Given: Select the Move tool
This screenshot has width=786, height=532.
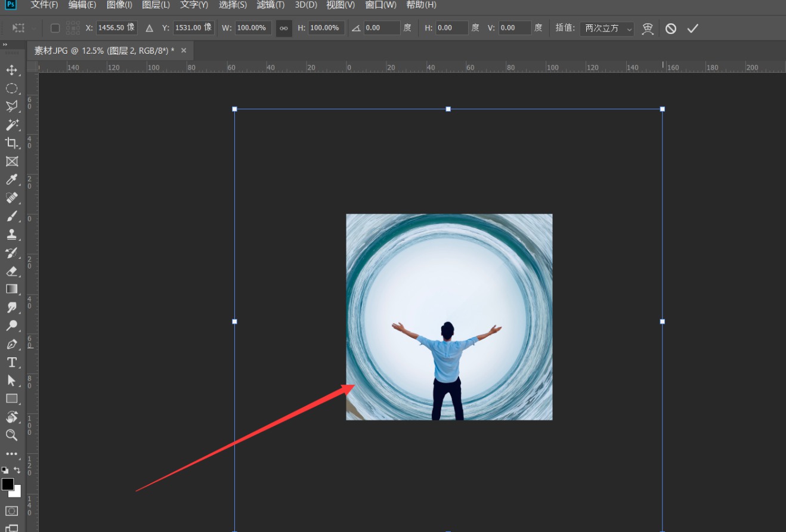Looking at the screenshot, I should click(11, 70).
